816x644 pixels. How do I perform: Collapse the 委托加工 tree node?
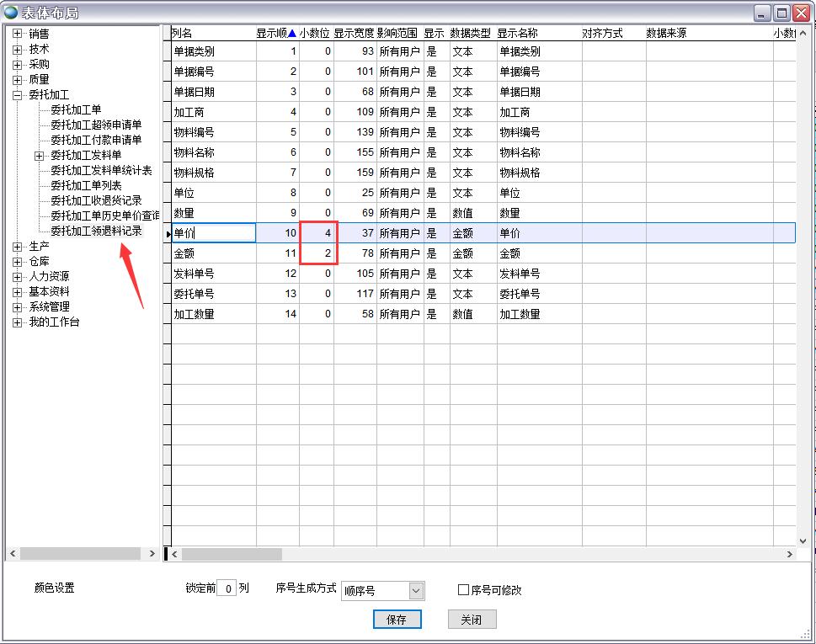(17, 95)
